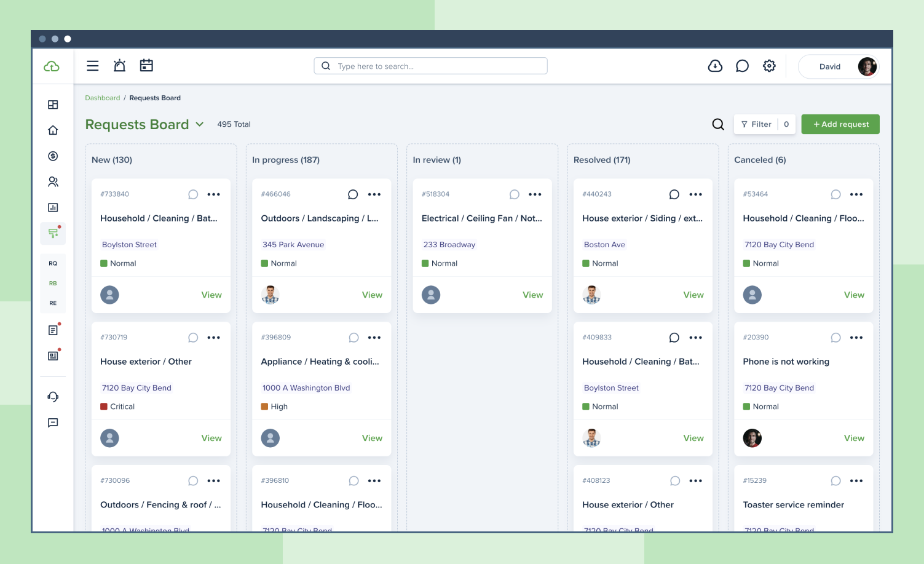This screenshot has height=564, width=924.
Task: Open the more options menu on #396809
Action: (x=374, y=338)
